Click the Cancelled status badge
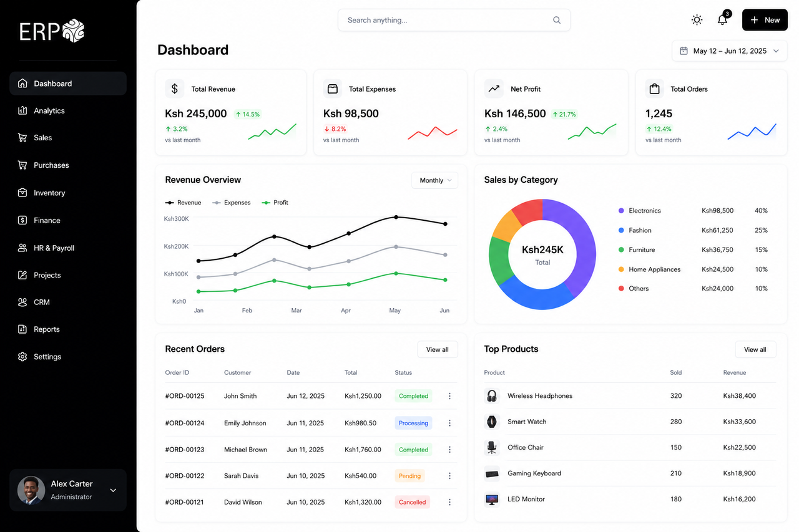Image resolution: width=799 pixels, height=532 pixels. click(412, 502)
